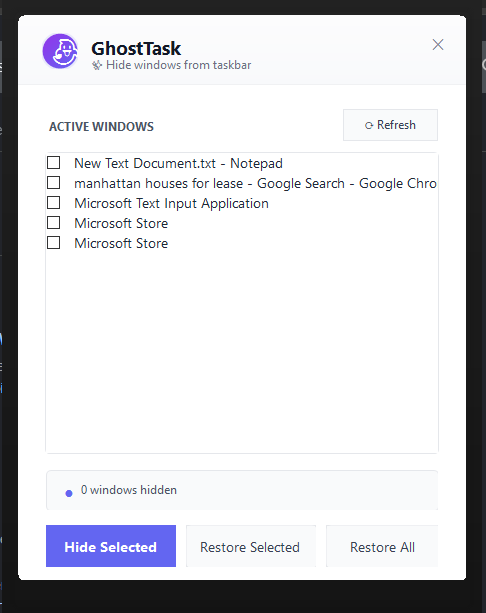Image resolution: width=486 pixels, height=613 pixels.
Task: Tick the last Microsoft Store checkbox
Action: (54, 243)
